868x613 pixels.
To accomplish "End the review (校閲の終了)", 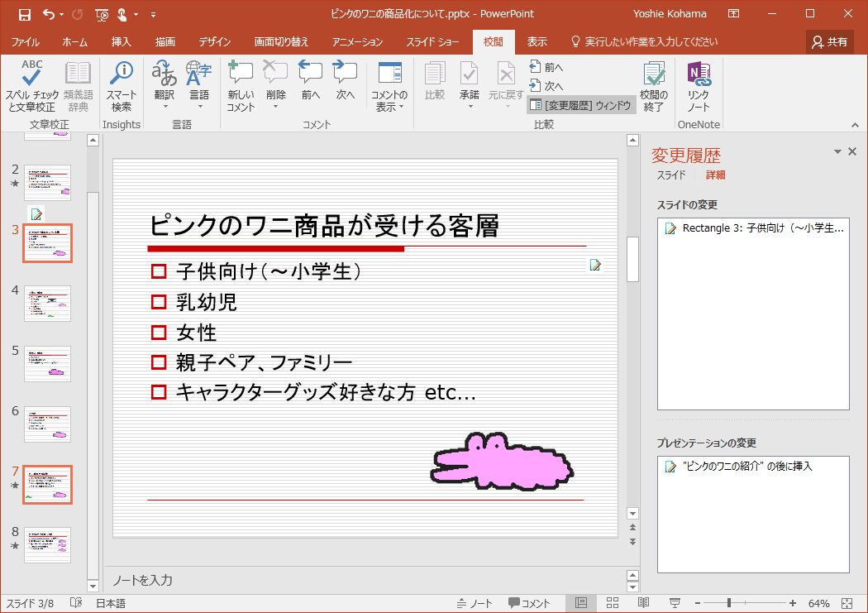I will pyautogui.click(x=654, y=86).
